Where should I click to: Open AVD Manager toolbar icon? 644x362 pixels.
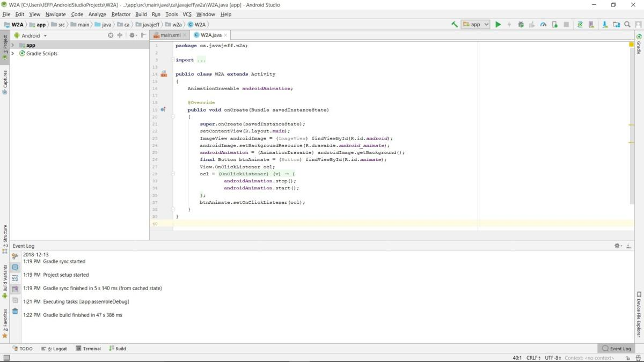click(591, 25)
